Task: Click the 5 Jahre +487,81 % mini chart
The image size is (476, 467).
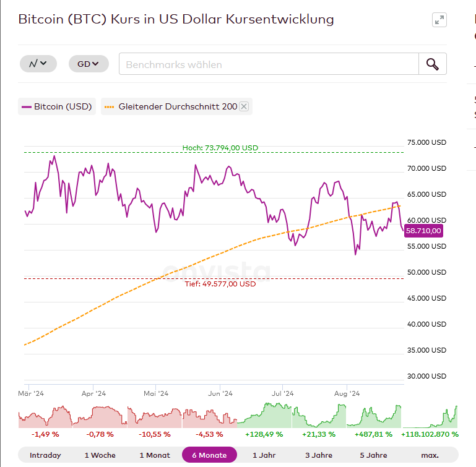Action: (x=373, y=416)
